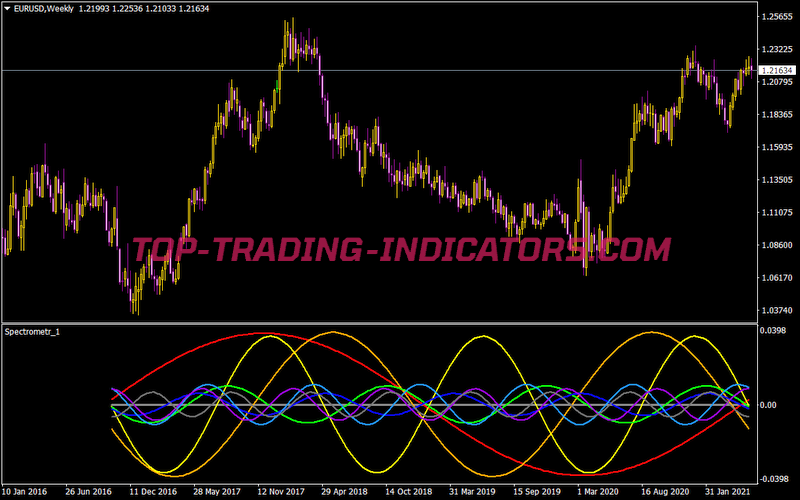This screenshot has height=500, width=800.
Task: Select the 0.00 indicator scale value
Action: pyautogui.click(x=769, y=405)
